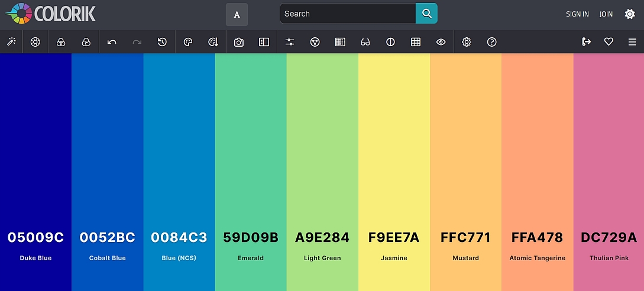Open the hamburger menu
This screenshot has width=644, height=291.
click(633, 42)
